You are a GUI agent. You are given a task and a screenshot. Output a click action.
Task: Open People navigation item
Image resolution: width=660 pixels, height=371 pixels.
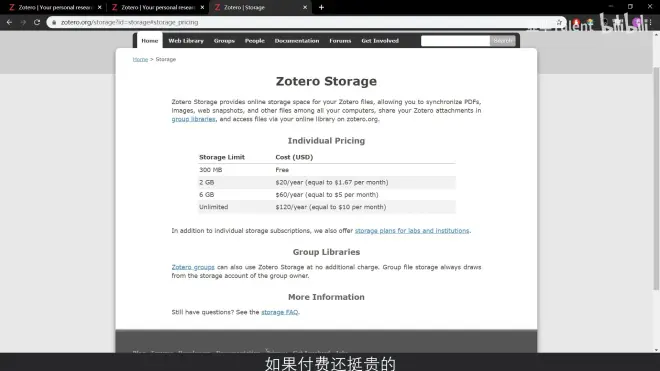click(x=255, y=41)
